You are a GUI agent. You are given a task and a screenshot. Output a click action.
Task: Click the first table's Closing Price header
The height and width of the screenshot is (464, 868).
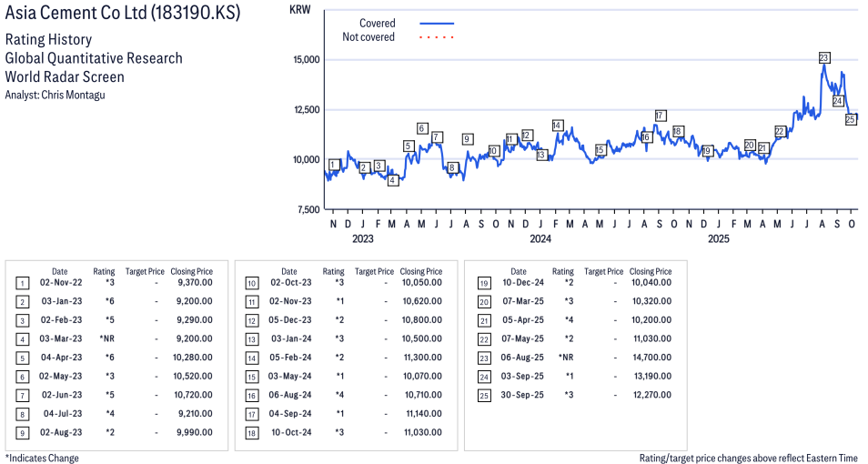[191, 271]
